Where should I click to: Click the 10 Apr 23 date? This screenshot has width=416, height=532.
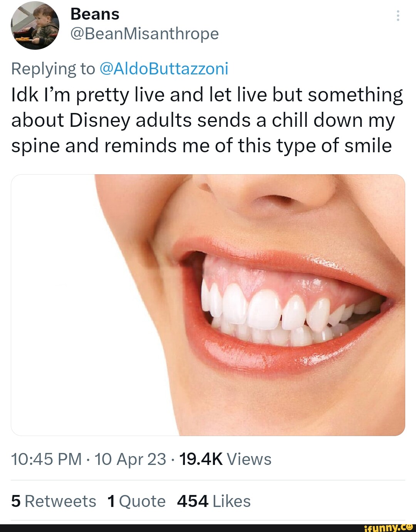point(130,459)
